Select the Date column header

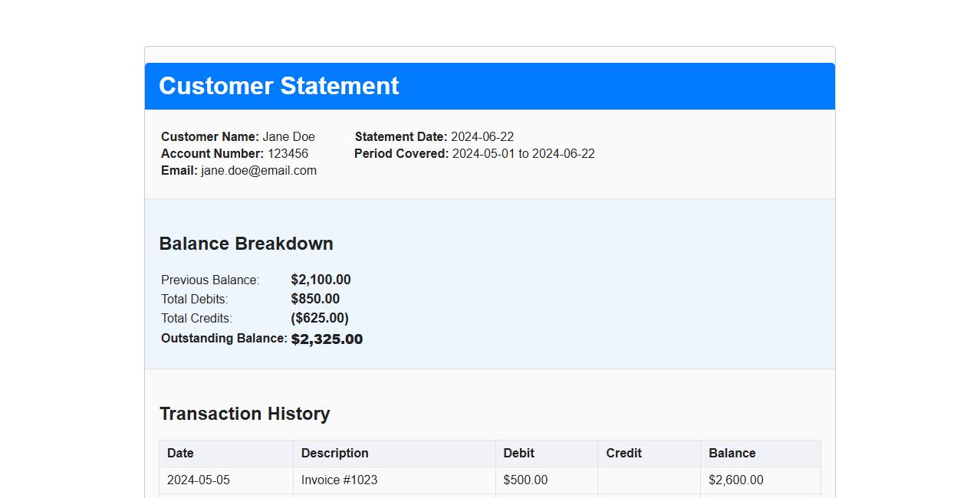(x=180, y=453)
